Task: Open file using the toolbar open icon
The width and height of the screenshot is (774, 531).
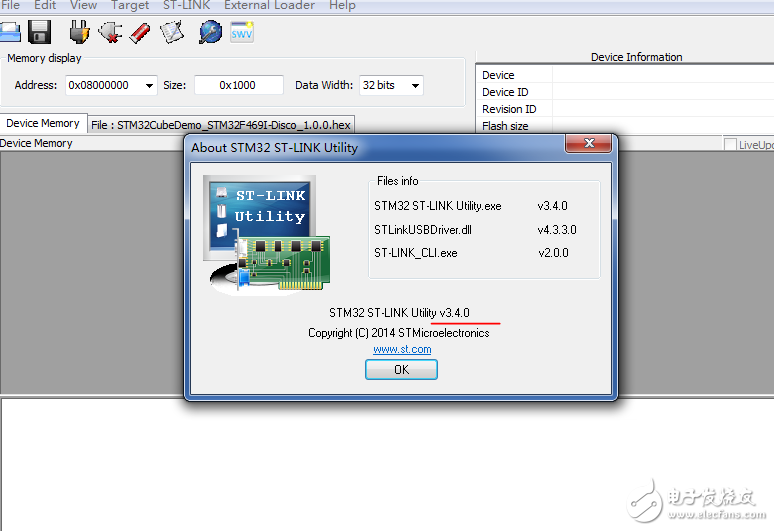Action: coord(9,33)
